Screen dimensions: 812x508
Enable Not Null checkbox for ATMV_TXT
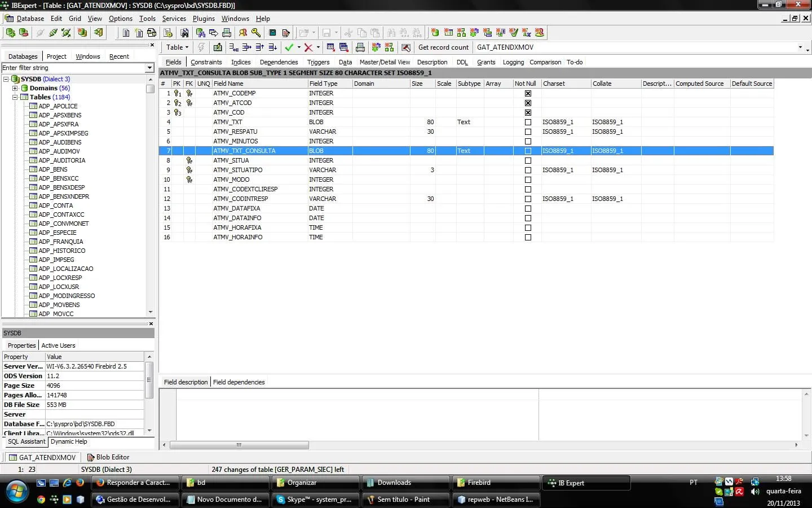tap(528, 122)
